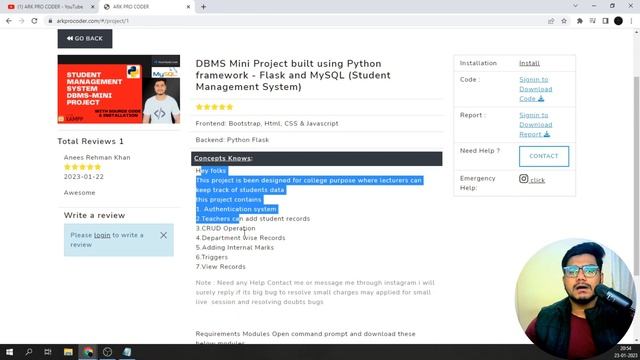Click the Concepts Knows heading
The width and height of the screenshot is (640, 360).
(223, 158)
